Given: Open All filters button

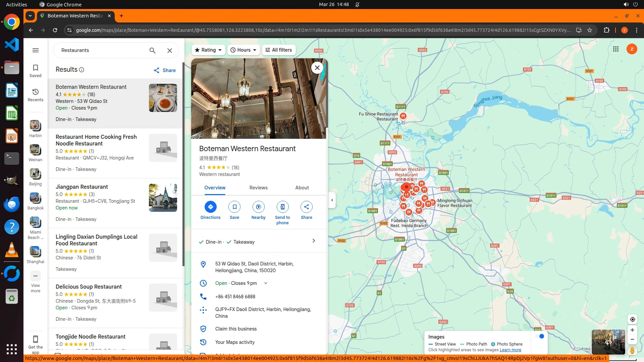Looking at the screenshot, I should [x=278, y=50].
